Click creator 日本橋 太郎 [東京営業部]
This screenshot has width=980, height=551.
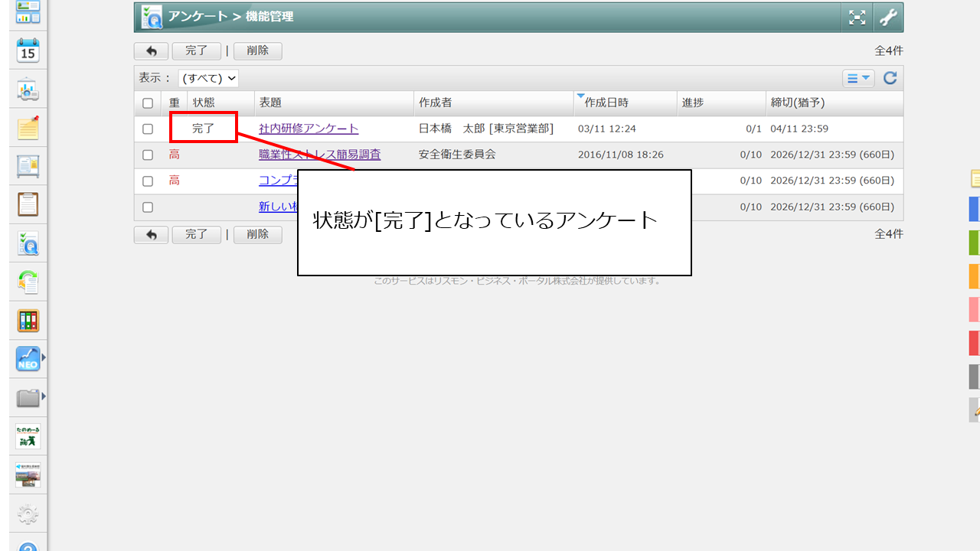[x=486, y=129]
